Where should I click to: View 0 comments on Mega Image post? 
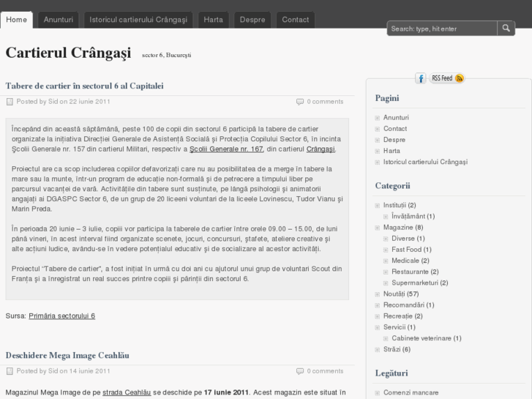pos(325,371)
